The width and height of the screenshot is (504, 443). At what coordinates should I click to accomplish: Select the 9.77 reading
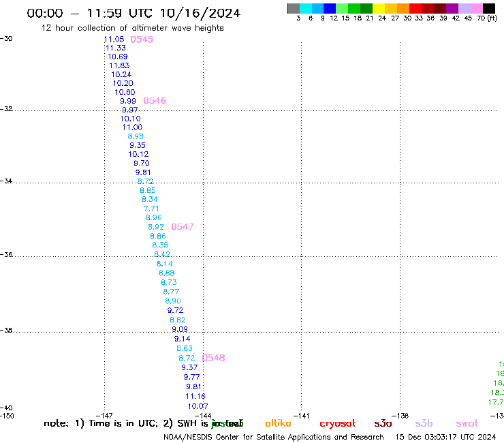pyautogui.click(x=191, y=377)
